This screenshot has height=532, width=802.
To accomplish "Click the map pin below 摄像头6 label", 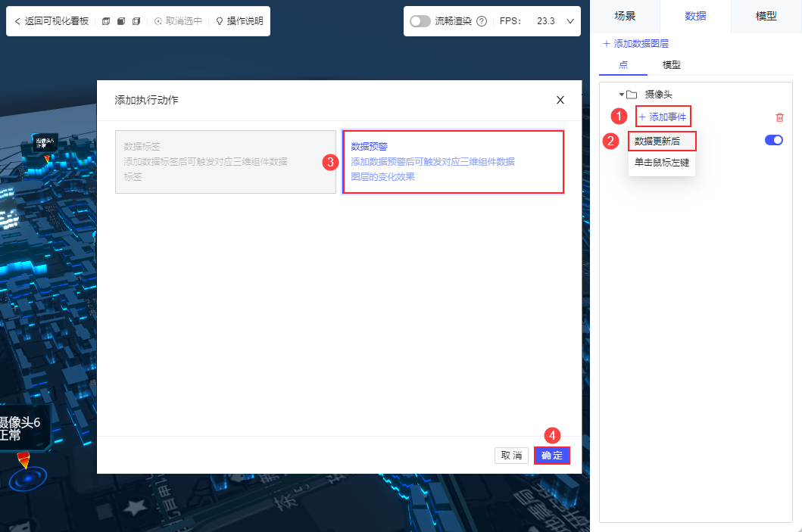I will pos(23,460).
